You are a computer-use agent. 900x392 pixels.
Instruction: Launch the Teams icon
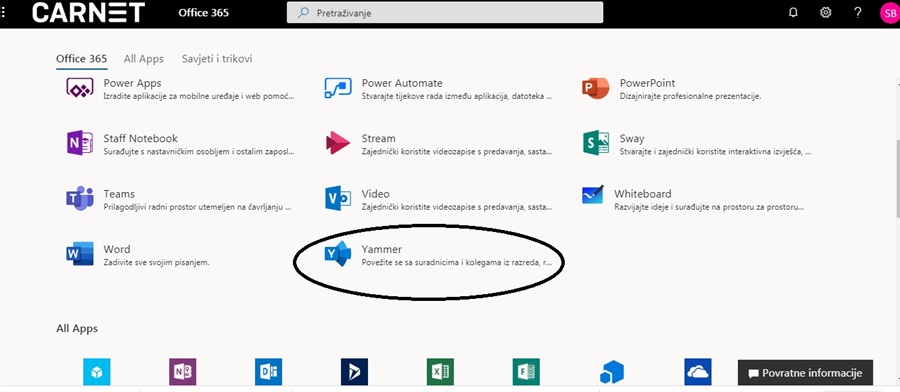(80, 199)
